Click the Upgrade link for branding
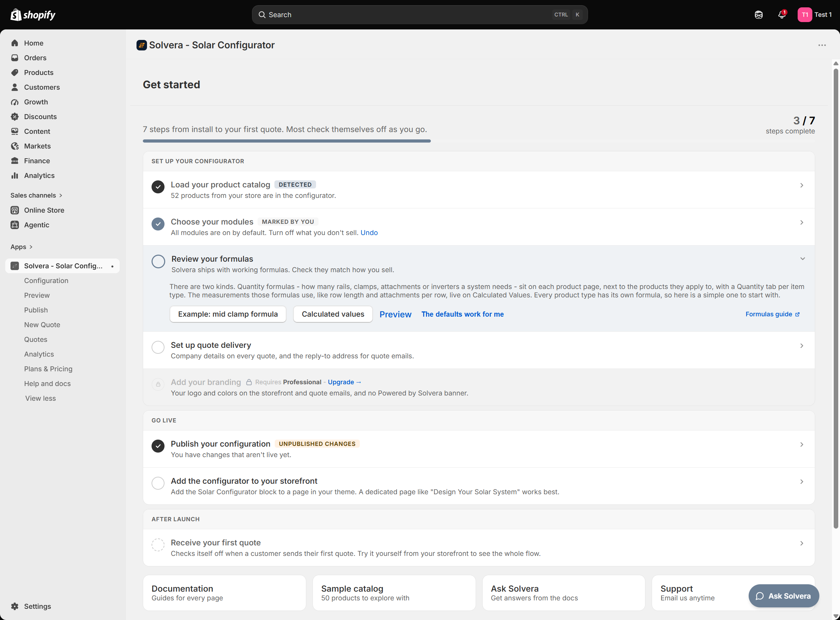 [345, 383]
